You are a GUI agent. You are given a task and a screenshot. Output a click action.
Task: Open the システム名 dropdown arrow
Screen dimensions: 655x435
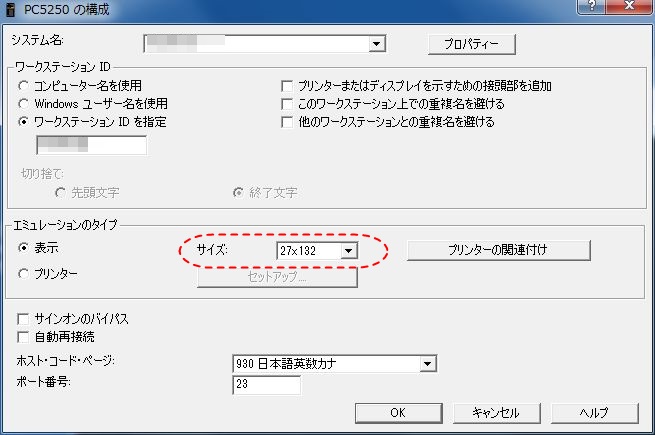[377, 43]
